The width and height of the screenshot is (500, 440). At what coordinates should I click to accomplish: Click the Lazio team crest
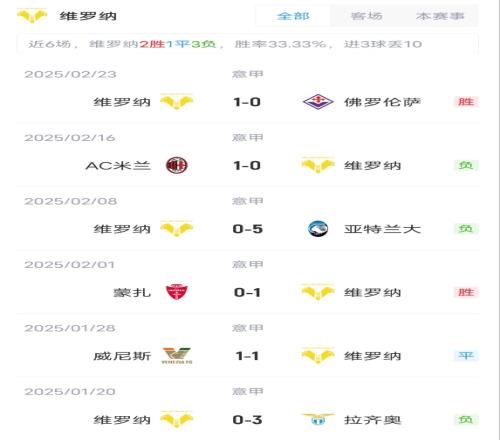click(318, 419)
